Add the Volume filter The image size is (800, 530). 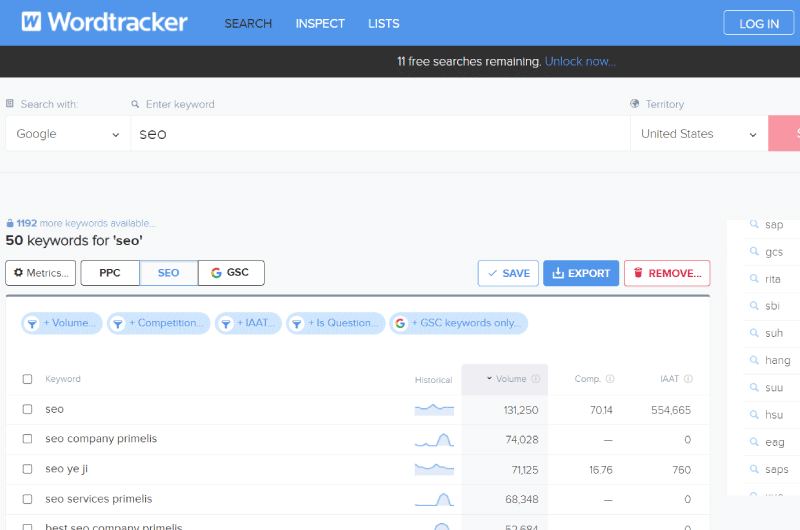[62, 323]
